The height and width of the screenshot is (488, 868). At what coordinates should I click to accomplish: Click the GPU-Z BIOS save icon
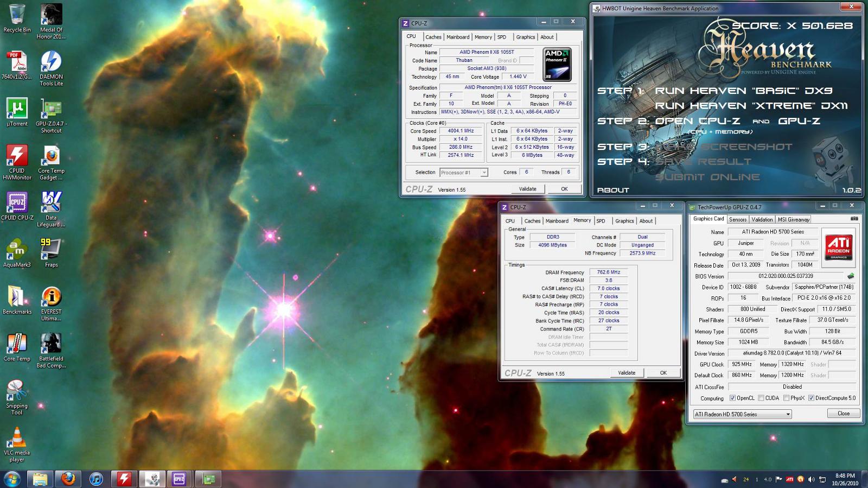point(851,276)
